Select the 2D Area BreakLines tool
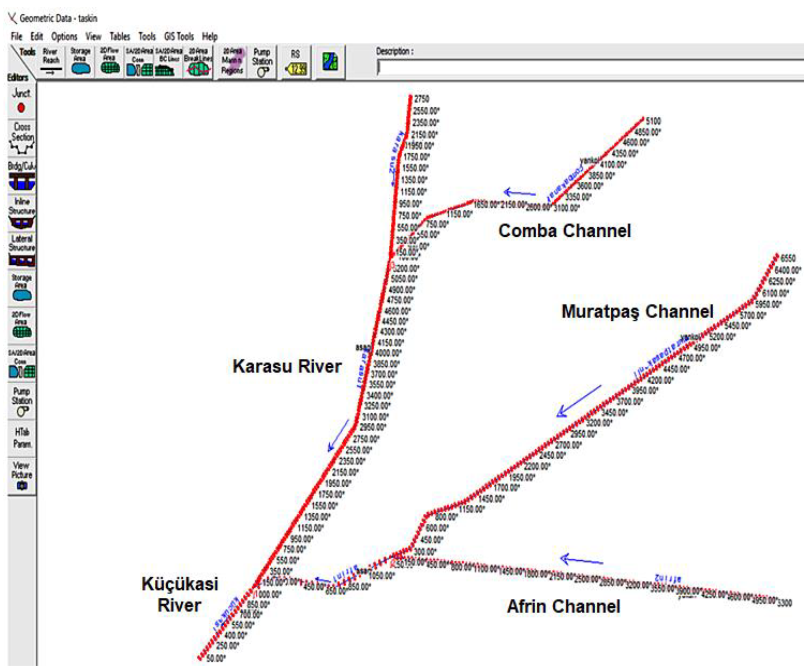This screenshot has height=670, width=812. [198, 62]
